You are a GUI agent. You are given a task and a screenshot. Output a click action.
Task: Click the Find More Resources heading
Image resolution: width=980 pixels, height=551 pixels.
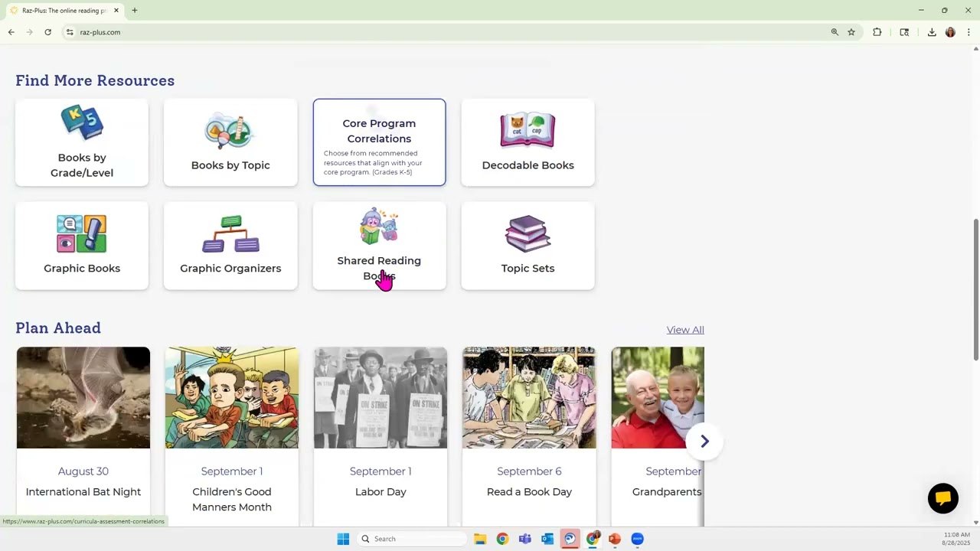point(95,80)
